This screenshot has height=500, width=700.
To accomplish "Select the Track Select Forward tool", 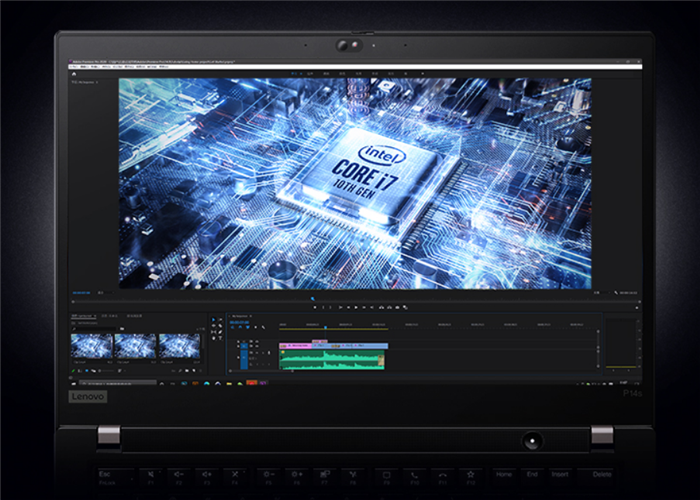I will (221, 320).
